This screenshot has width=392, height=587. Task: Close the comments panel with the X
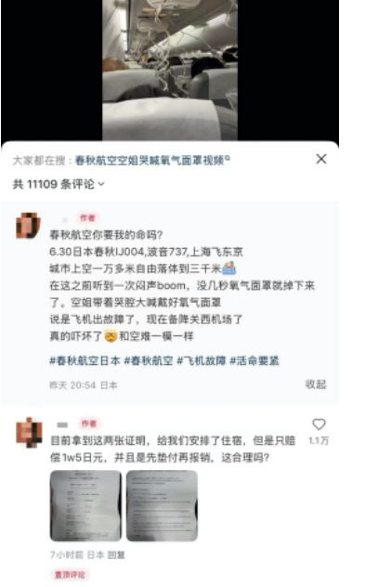320,159
